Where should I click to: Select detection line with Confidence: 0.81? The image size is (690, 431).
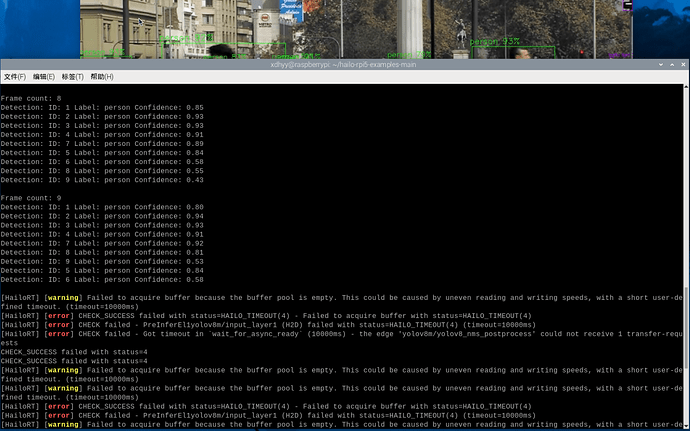(x=102, y=252)
